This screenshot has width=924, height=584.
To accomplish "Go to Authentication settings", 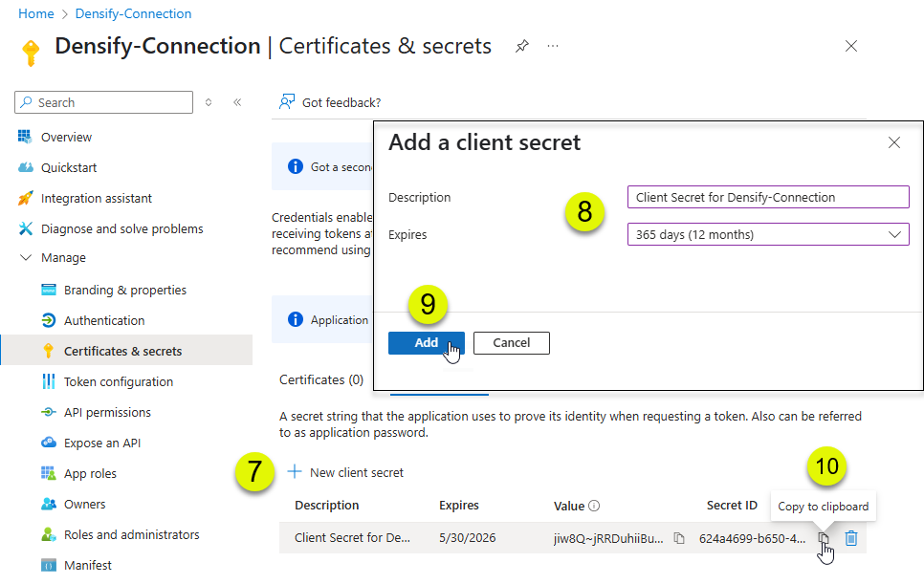I will pos(104,321).
